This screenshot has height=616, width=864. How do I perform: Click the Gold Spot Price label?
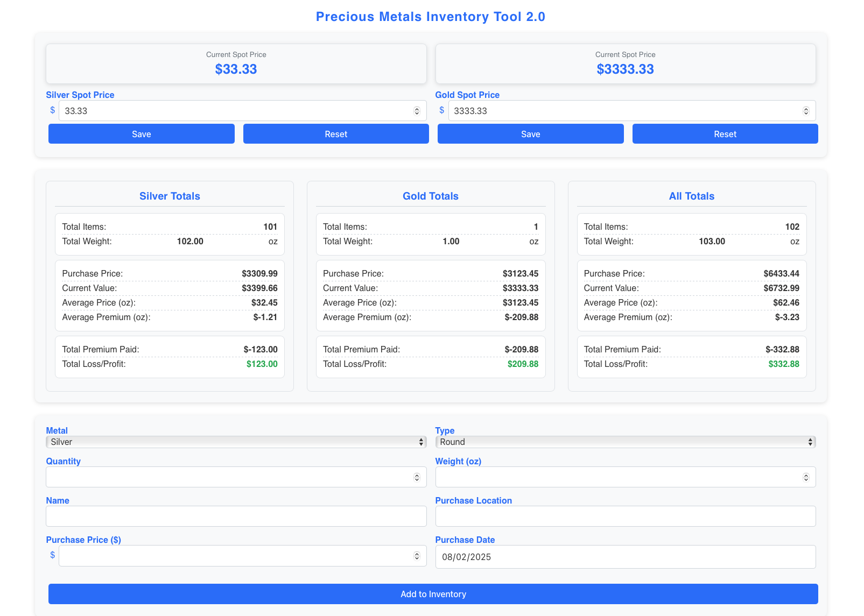coord(467,95)
